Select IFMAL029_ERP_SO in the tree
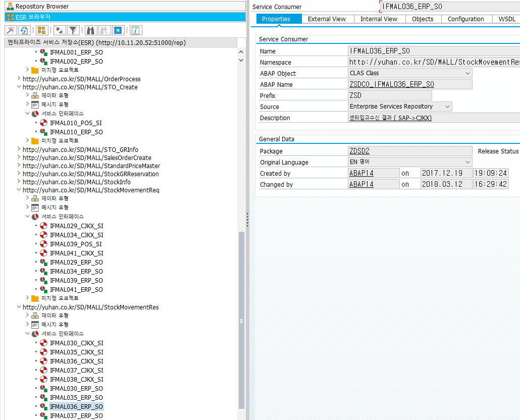Image resolution: width=520 pixels, height=420 pixels. point(76,262)
